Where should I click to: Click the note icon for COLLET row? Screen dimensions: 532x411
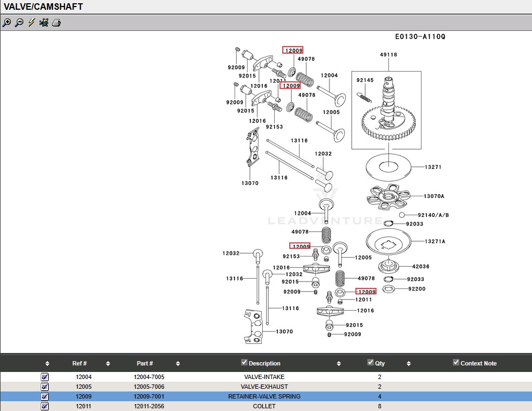click(44, 406)
